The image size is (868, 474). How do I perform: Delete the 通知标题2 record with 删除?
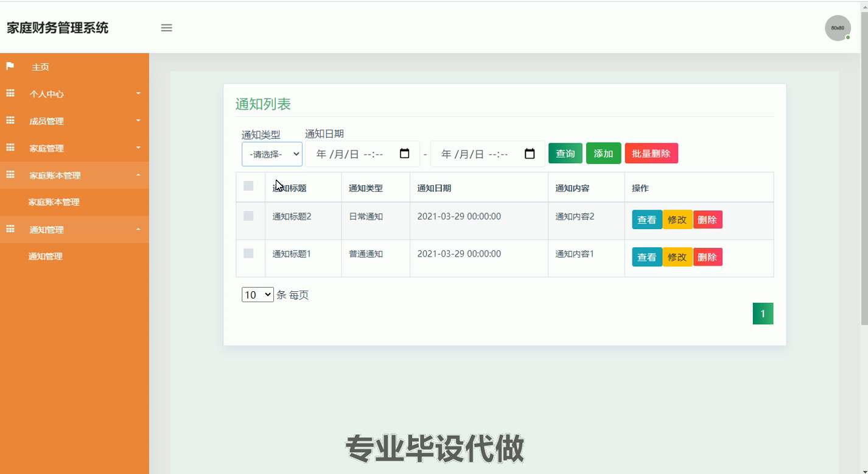(707, 220)
